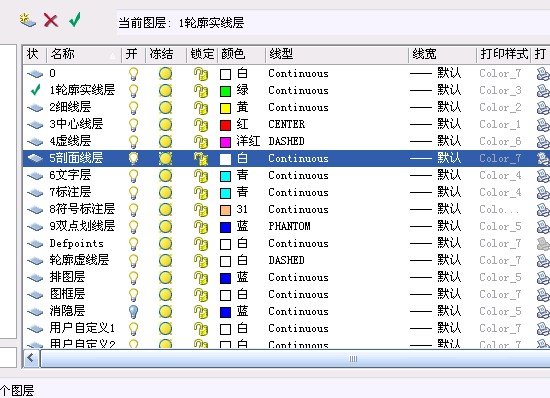The image size is (550, 398).
Task: Click the current-layer checkmark status icon
Action: (x=35, y=90)
